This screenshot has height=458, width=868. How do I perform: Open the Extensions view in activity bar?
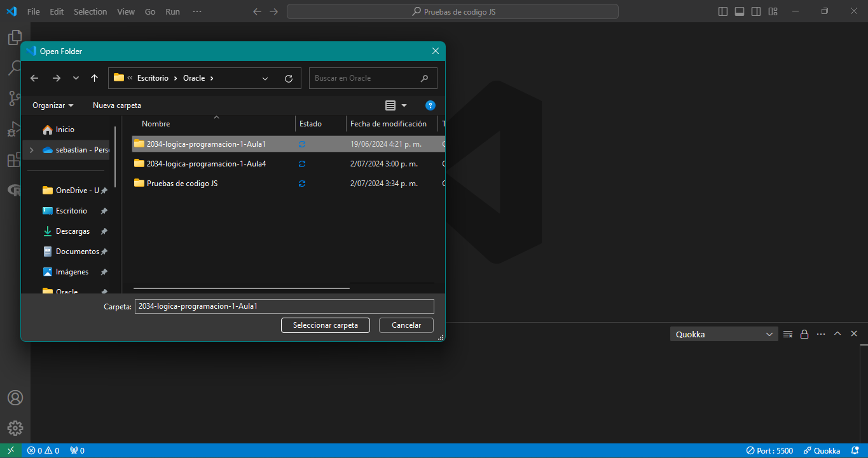click(x=15, y=160)
